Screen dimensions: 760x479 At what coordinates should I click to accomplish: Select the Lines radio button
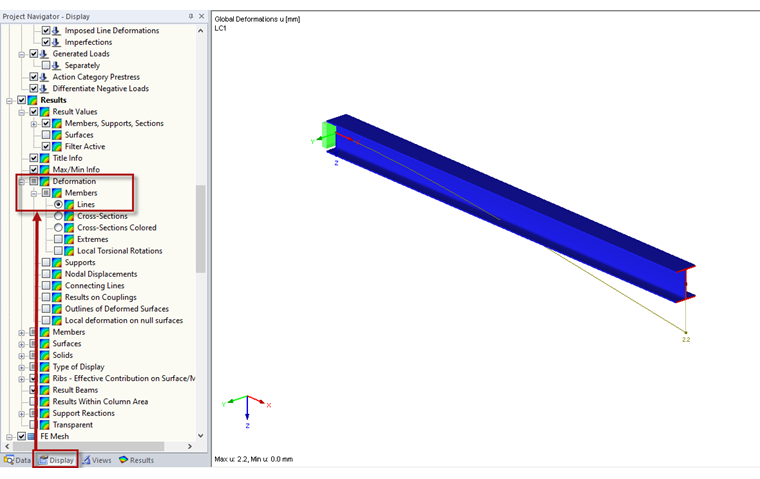[x=58, y=205]
